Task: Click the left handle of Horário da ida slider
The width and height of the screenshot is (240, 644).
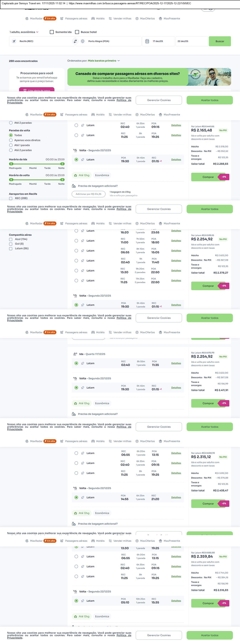Action: (x=11, y=164)
